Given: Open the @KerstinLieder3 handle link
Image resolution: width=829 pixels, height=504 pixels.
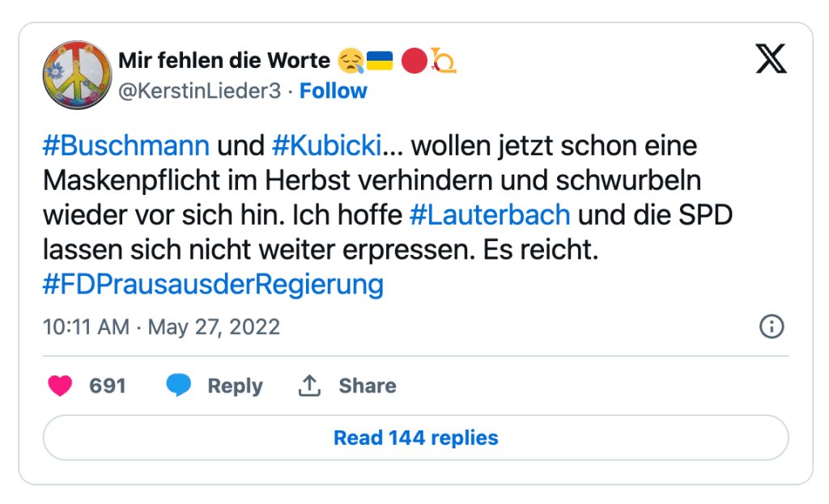Looking at the screenshot, I should click(199, 91).
